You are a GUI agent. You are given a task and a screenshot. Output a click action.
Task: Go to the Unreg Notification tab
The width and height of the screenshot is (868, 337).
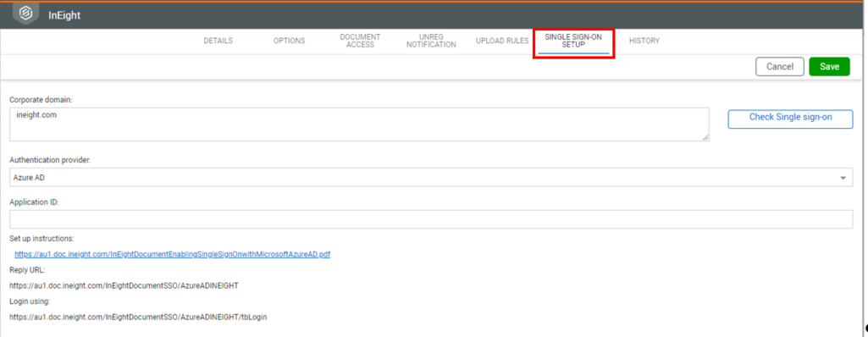pyautogui.click(x=431, y=41)
